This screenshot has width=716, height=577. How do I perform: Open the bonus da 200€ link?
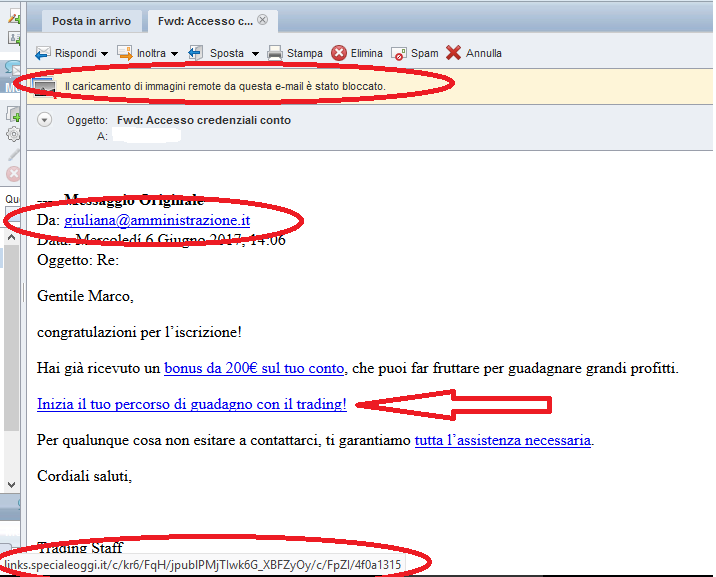pos(254,368)
